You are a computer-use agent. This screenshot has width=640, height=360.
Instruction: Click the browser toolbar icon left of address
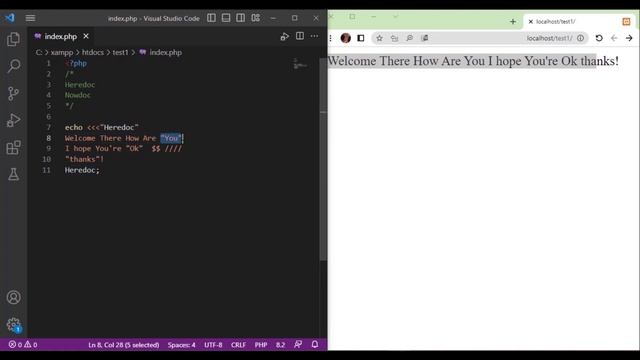(425, 38)
